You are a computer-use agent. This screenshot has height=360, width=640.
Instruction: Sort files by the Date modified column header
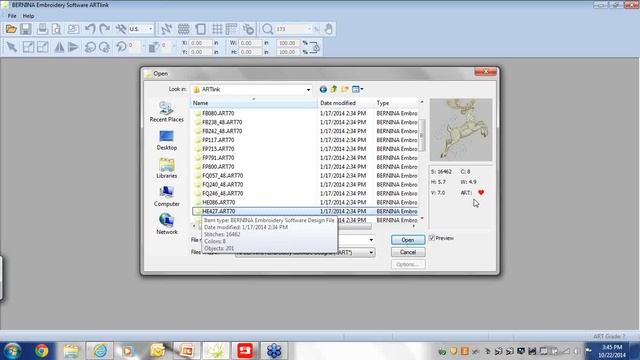point(345,103)
